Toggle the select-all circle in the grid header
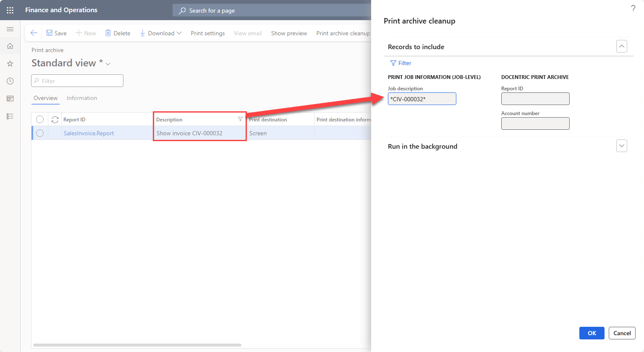Viewport: 644px width, 352px height. (x=40, y=120)
